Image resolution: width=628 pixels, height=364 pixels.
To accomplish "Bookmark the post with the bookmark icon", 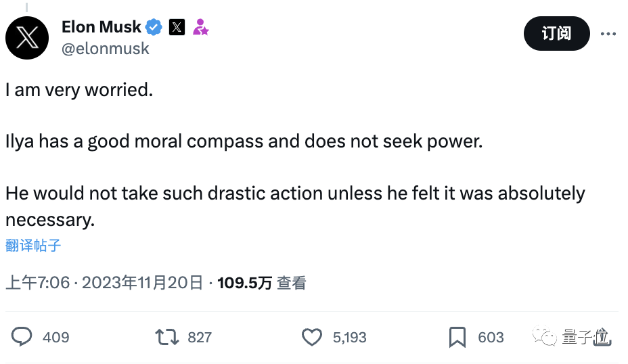I will click(457, 337).
